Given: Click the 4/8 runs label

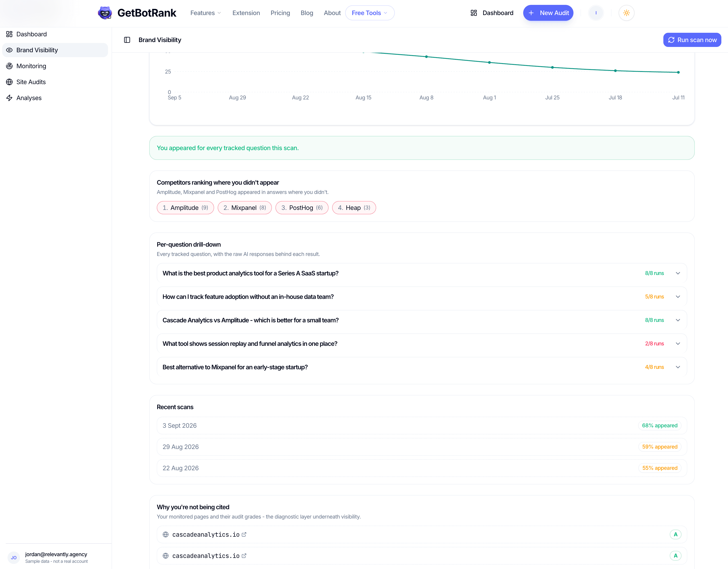Looking at the screenshot, I should [654, 367].
